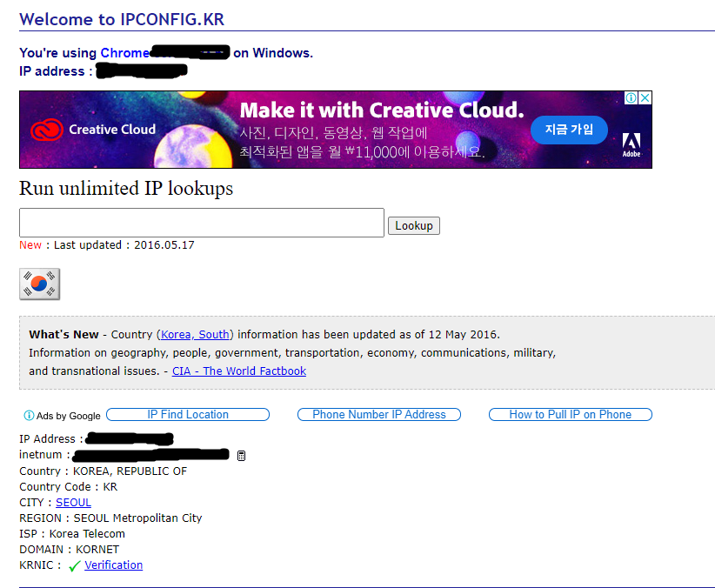The width and height of the screenshot is (715, 588).
Task: Click the green KRNIC checkmark icon
Action: pyautogui.click(x=74, y=565)
